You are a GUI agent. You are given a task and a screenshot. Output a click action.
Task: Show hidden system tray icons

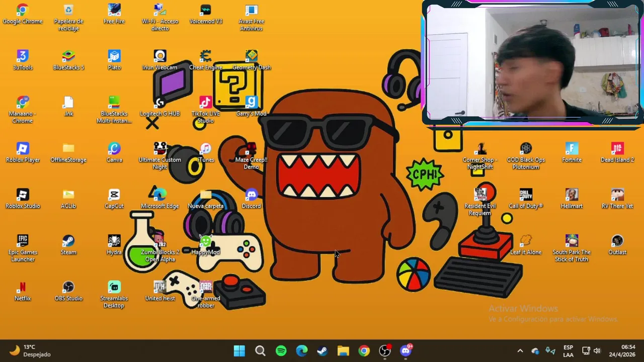coord(520,351)
